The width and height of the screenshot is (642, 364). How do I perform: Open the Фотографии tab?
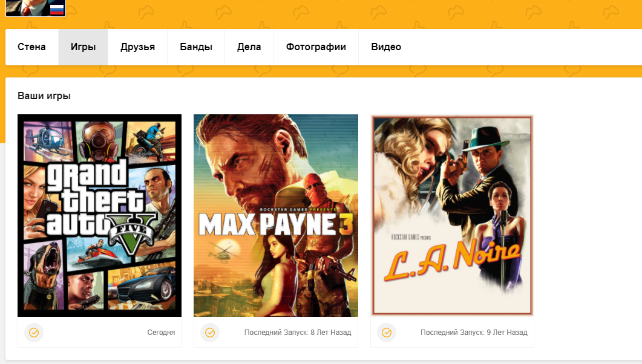tap(316, 47)
